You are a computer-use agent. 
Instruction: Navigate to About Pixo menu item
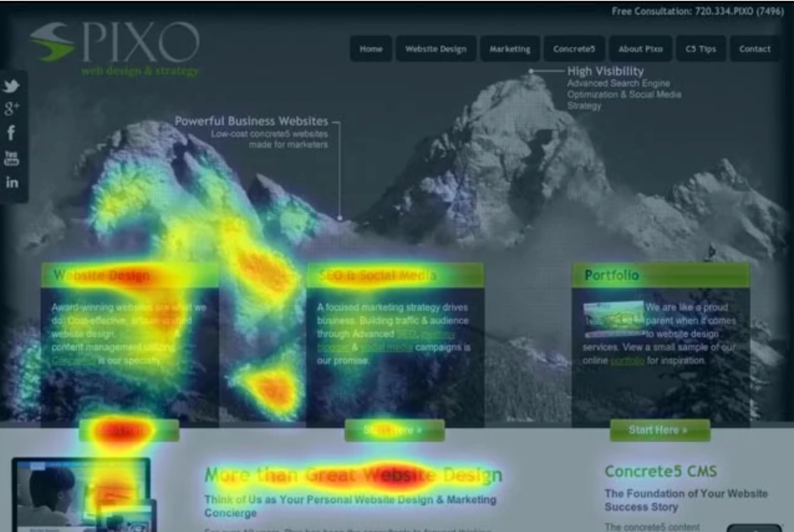tap(640, 49)
